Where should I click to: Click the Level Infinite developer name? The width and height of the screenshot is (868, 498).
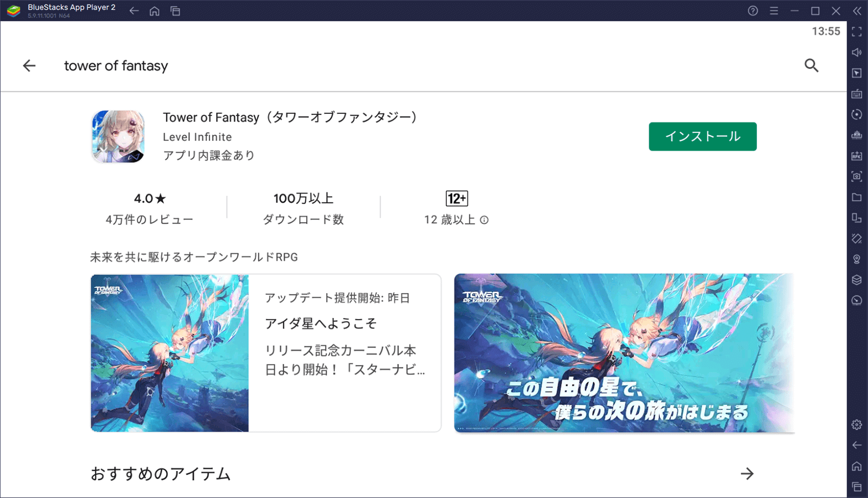click(x=197, y=137)
